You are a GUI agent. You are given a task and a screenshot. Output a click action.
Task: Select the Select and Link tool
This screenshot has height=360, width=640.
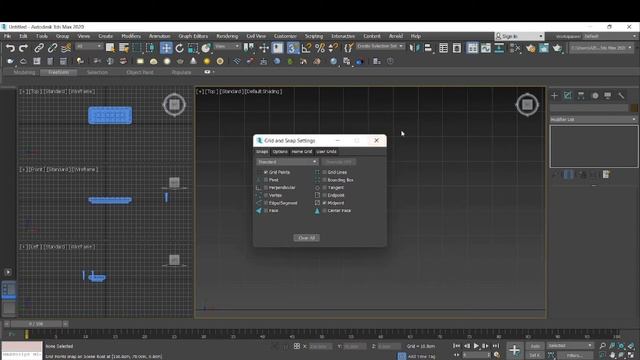(39, 48)
